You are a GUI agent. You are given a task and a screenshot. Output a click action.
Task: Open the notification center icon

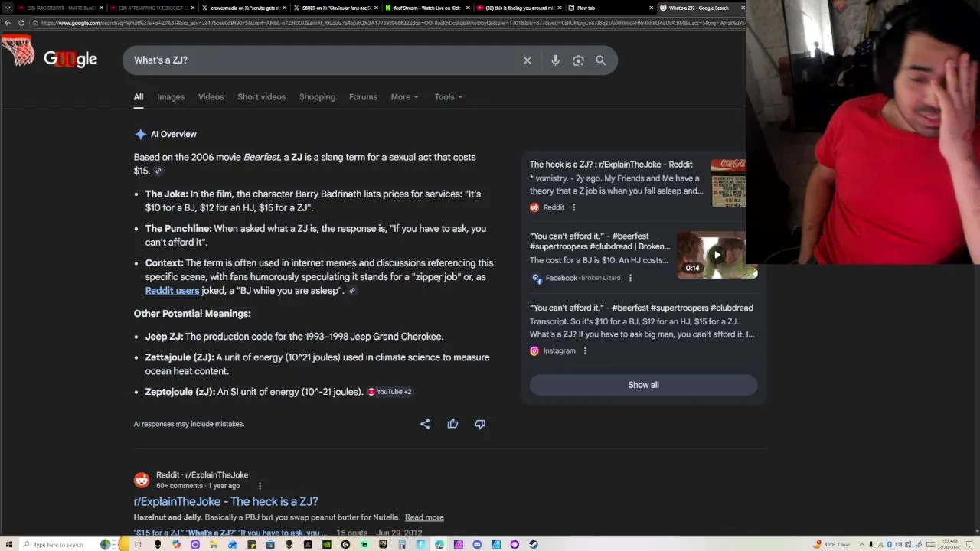[x=969, y=544]
